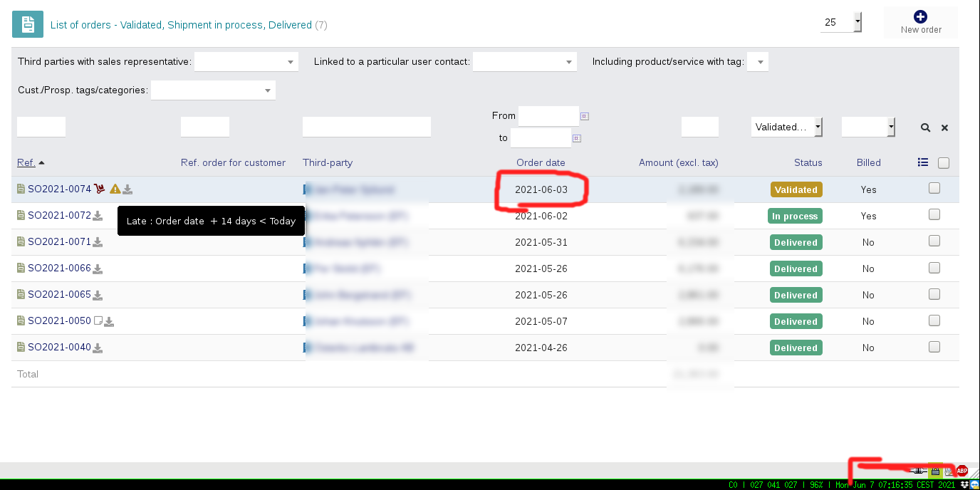The image size is (980, 490).
Task: Toggle the select-all checkbox in the column header
Action: coord(943,162)
